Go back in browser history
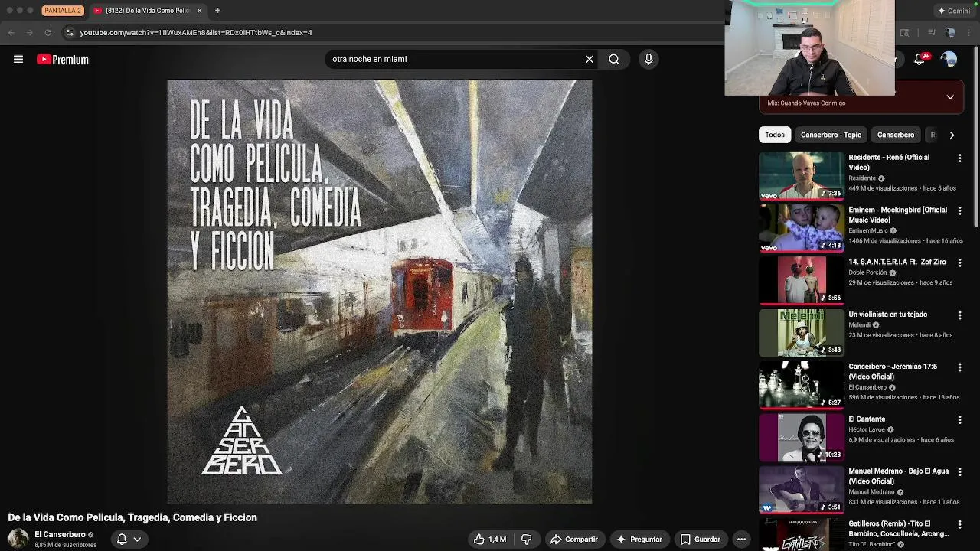The width and height of the screenshot is (980, 551). tap(11, 32)
